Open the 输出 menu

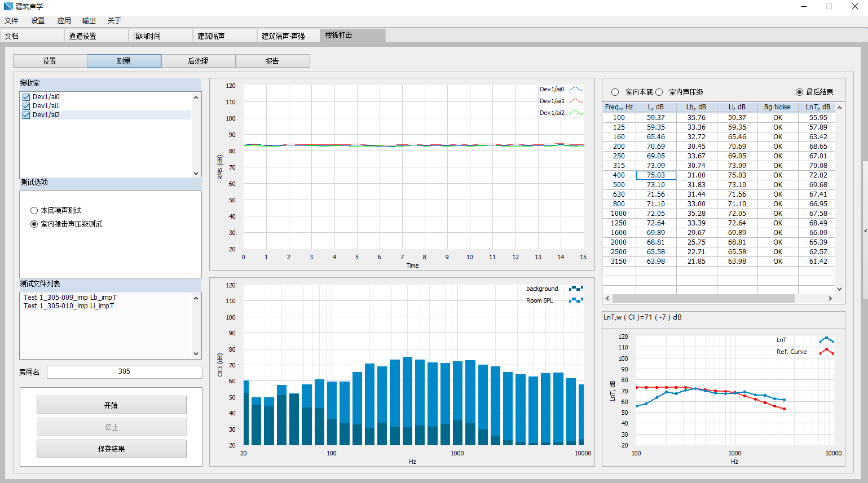coord(89,21)
